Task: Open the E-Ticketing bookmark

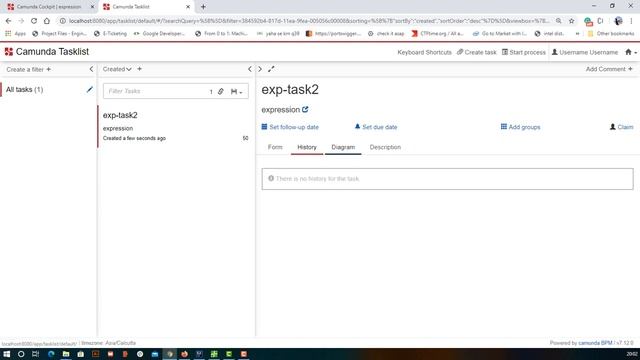Action: 110,33
